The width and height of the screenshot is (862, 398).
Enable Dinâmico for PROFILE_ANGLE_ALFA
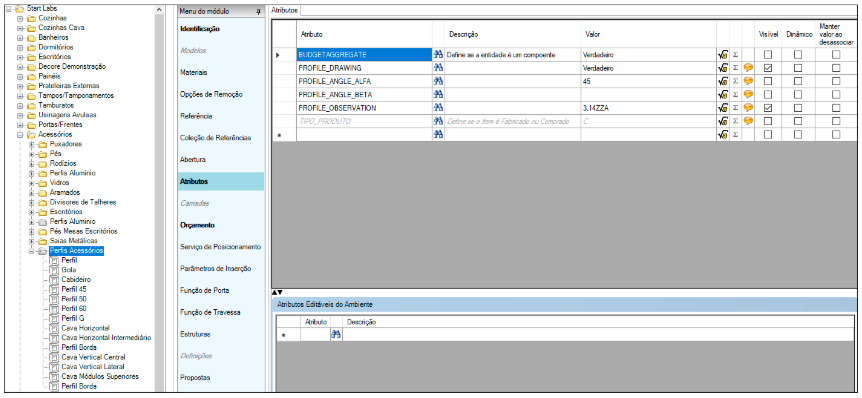tap(798, 81)
